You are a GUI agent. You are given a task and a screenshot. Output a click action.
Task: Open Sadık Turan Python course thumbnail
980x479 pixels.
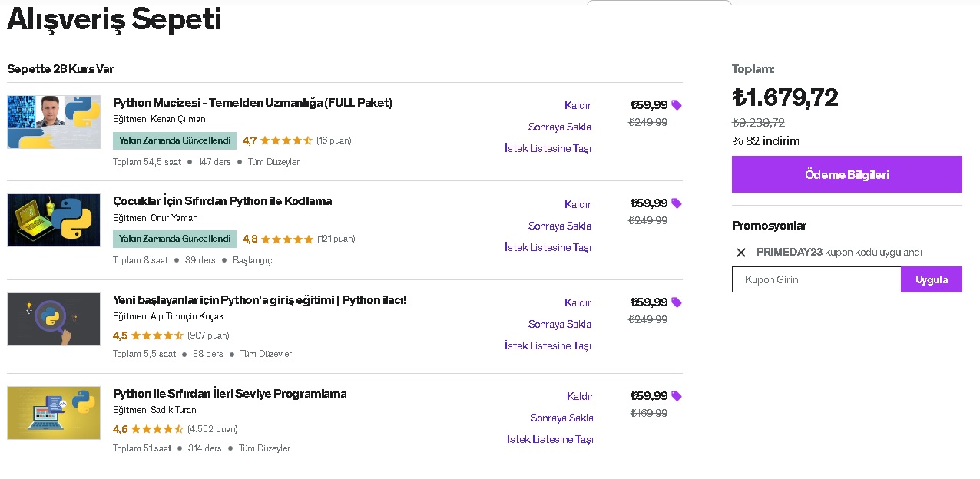tap(54, 413)
